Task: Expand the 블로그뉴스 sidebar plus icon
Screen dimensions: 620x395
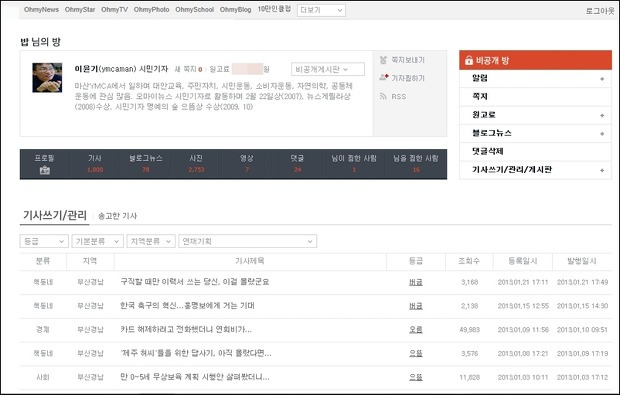Action: pyautogui.click(x=602, y=134)
